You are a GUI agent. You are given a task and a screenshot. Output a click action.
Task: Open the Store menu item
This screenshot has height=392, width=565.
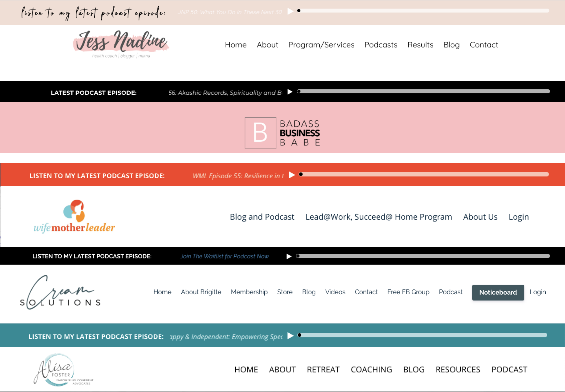[x=285, y=292]
